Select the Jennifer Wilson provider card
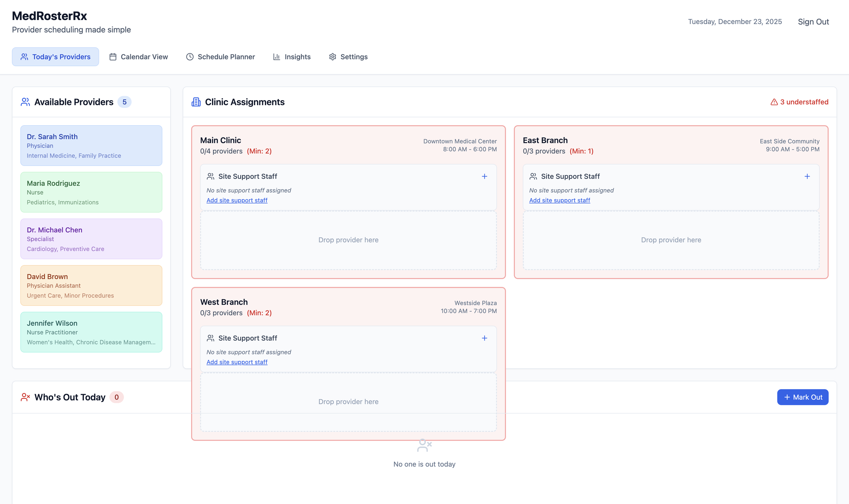This screenshot has height=504, width=849. (91, 332)
